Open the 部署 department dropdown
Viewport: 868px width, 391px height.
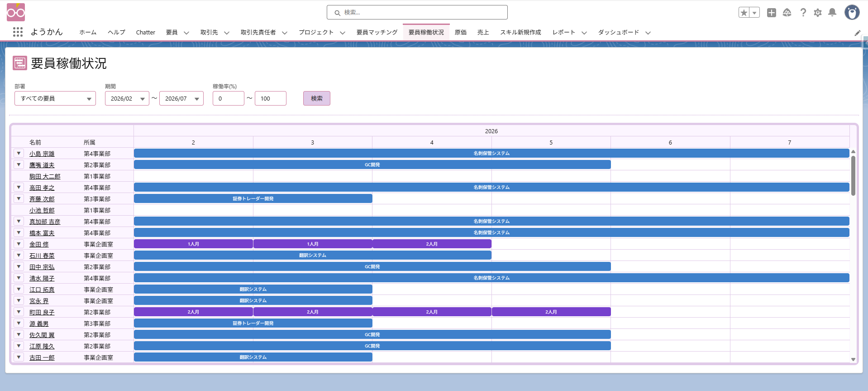(55, 98)
